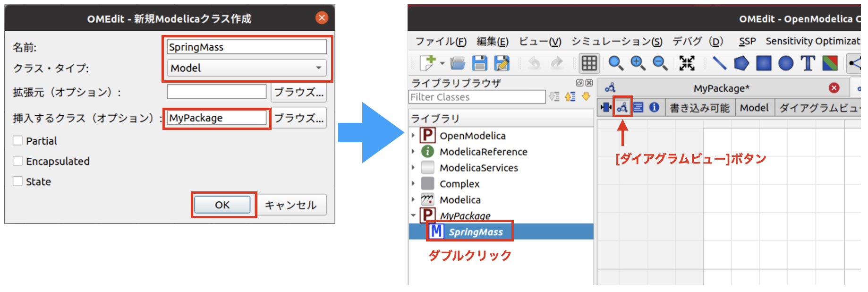Image resolution: width=868 pixels, height=292 pixels.
Task: Expand the ModelicaReference library node
Action: pyautogui.click(x=413, y=152)
